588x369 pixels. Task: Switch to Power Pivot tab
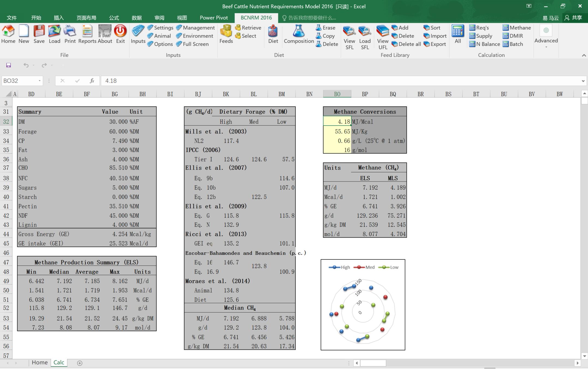coord(214,18)
